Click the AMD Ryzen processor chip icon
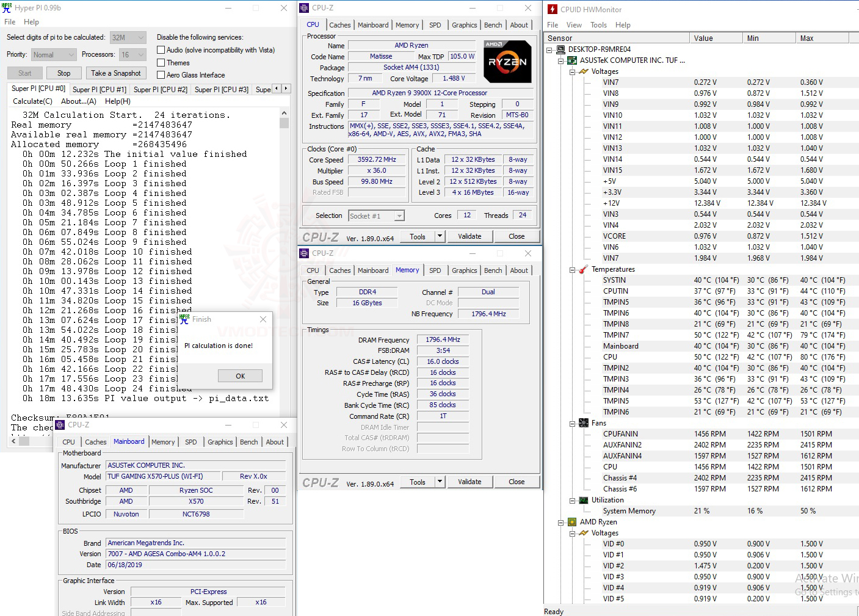 coord(572,522)
